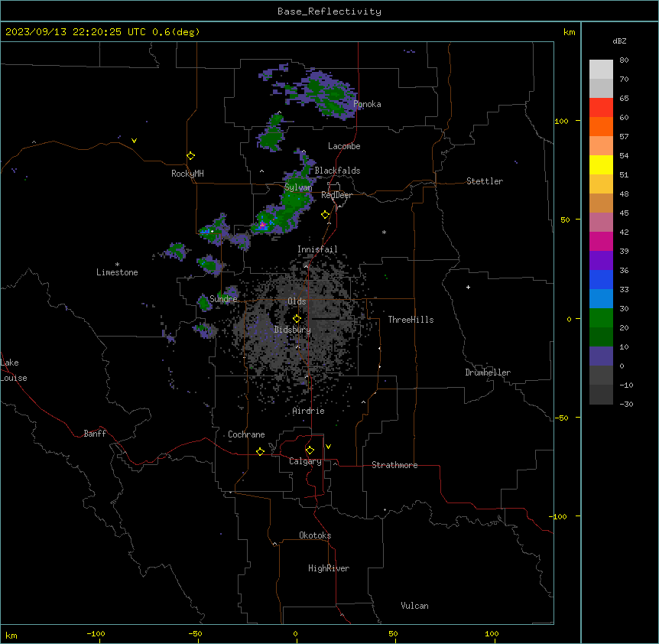Click the yellow station marker near RockyMH
This screenshot has height=644, width=659.
[x=190, y=155]
